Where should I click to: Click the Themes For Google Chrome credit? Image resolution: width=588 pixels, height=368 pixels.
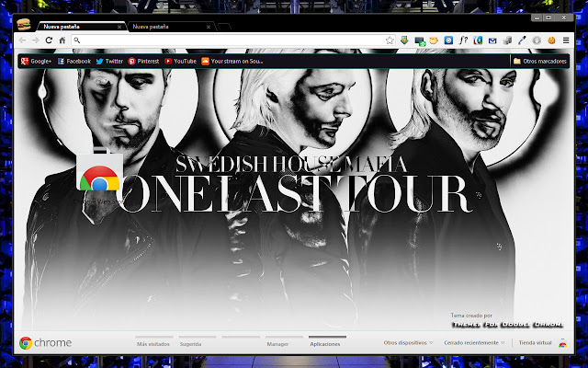508,325
